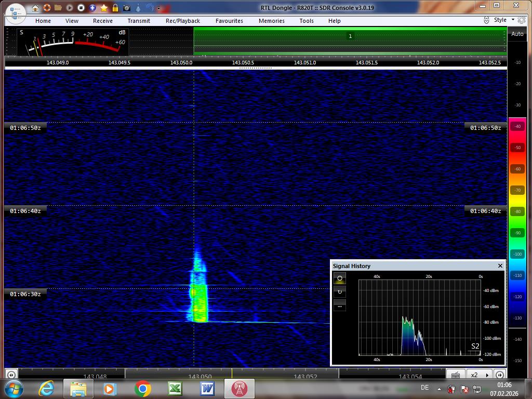Click the SDR Console antenna taskbar icon

point(240,389)
